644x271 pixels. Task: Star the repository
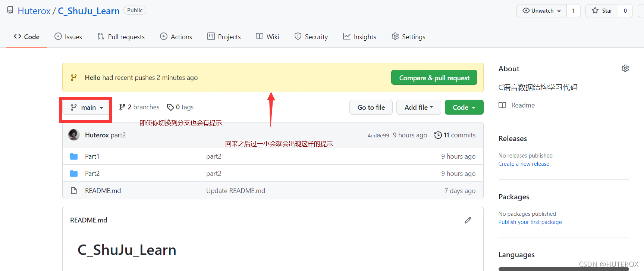(602, 10)
